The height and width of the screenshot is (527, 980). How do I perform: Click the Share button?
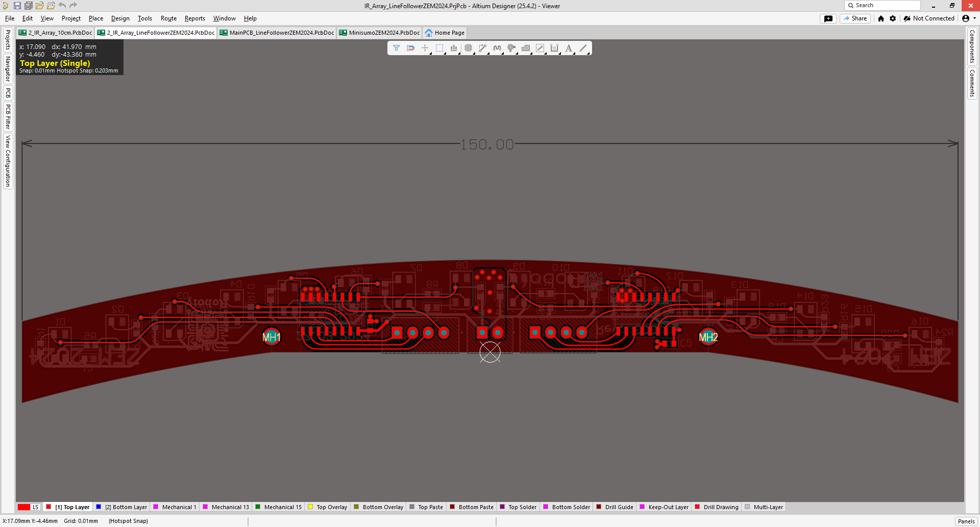pyautogui.click(x=855, y=18)
